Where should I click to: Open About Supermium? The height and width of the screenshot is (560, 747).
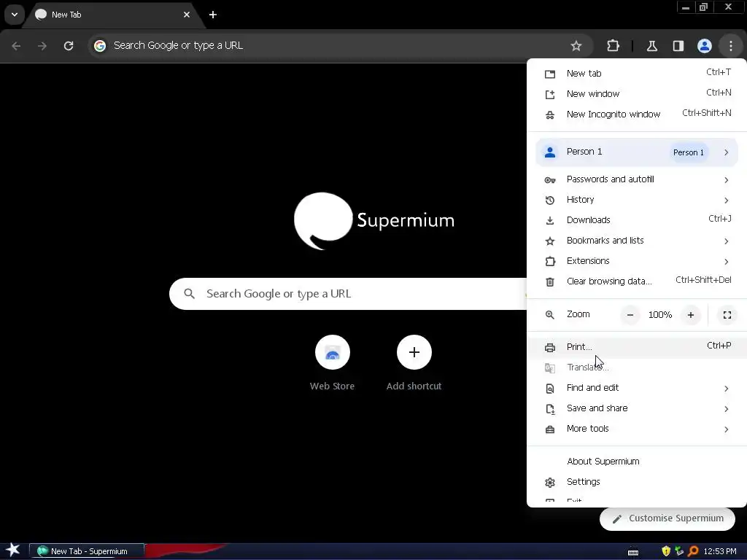pos(637,462)
